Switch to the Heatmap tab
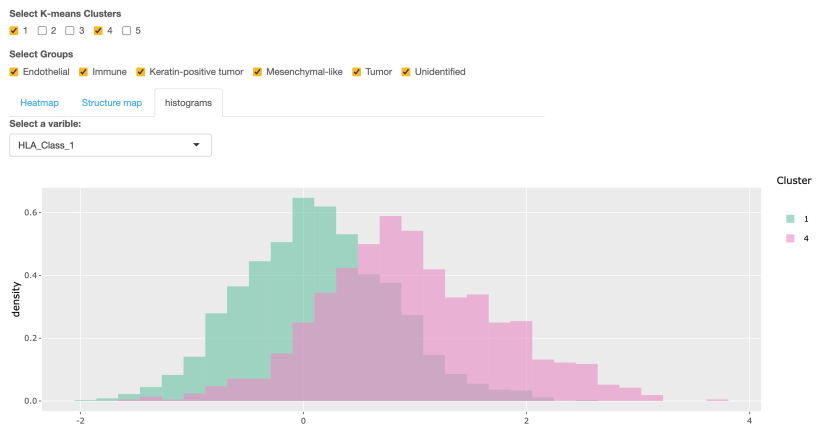The height and width of the screenshot is (428, 830). tap(40, 102)
